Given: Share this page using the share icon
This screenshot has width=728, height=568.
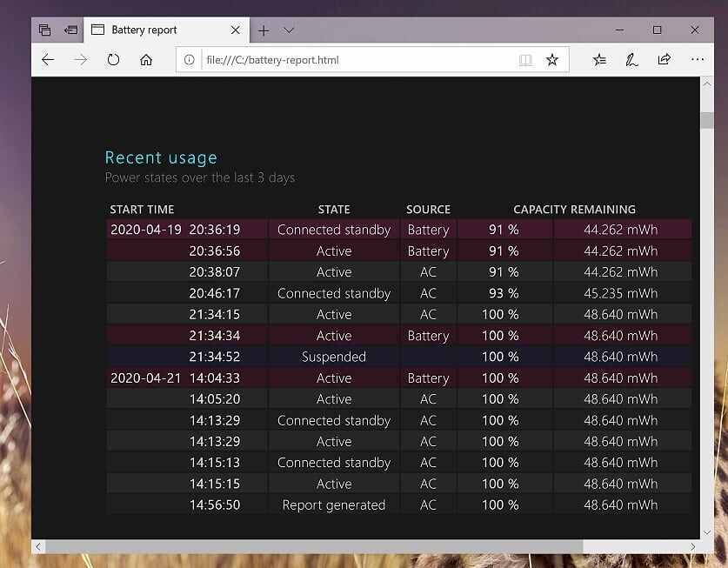Looking at the screenshot, I should [664, 60].
